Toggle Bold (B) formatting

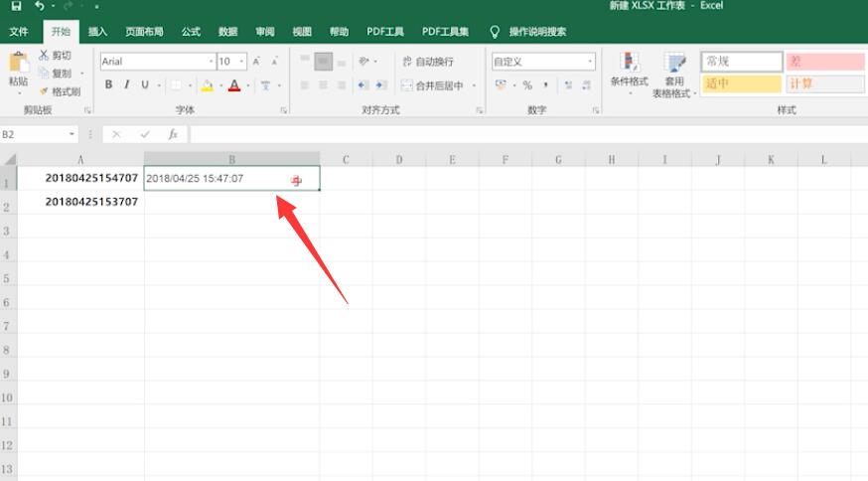pos(108,84)
